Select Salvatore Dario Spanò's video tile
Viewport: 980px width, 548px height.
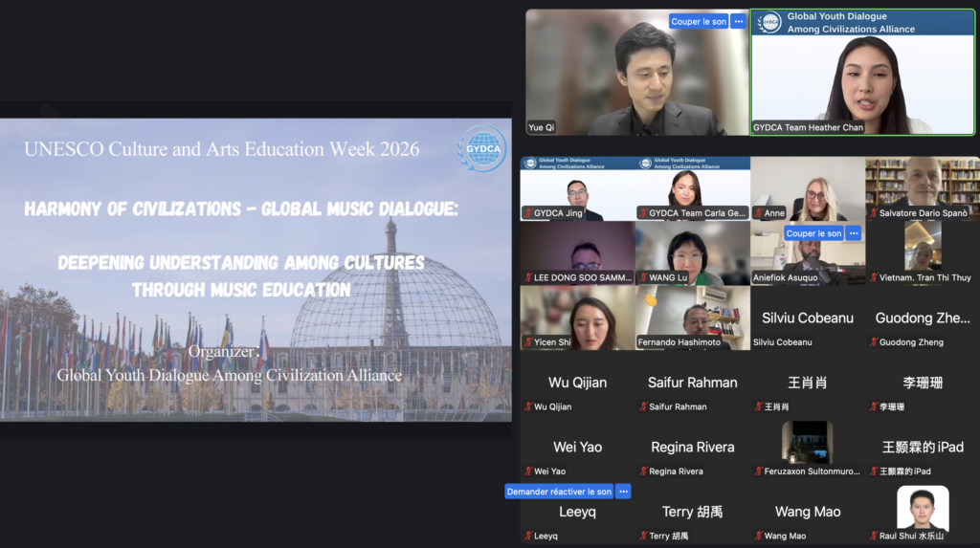923,188
